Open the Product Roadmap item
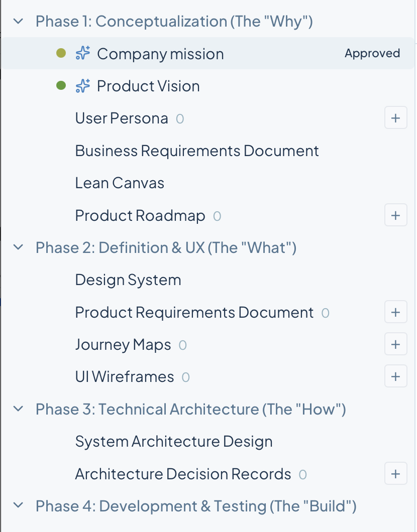417x532 pixels. click(140, 216)
